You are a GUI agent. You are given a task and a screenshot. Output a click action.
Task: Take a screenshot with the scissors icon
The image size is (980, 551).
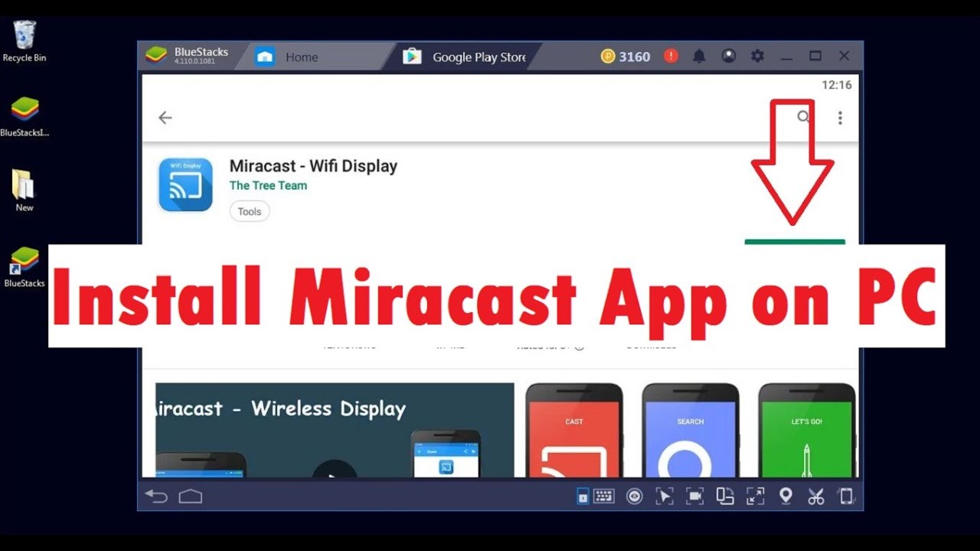815,496
